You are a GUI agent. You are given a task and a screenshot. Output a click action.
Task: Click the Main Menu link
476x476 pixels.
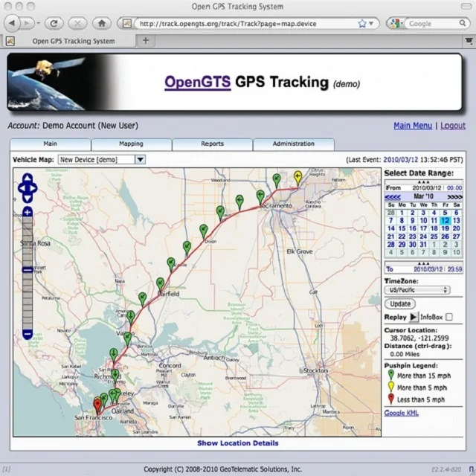413,126
